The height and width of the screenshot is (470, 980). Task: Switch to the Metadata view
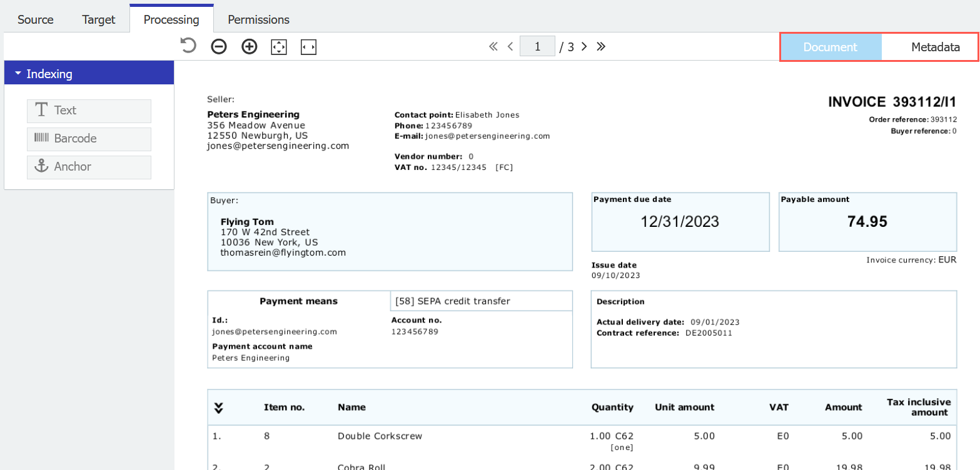pos(934,46)
